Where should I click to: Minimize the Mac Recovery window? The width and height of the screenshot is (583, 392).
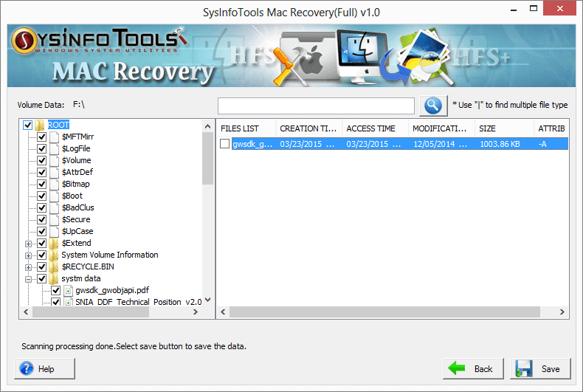pyautogui.click(x=514, y=10)
